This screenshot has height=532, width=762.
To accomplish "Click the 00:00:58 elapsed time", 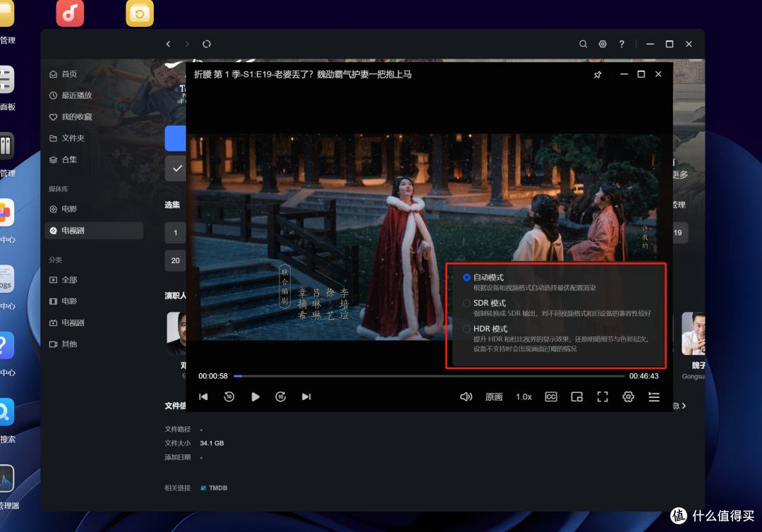I will pos(213,376).
